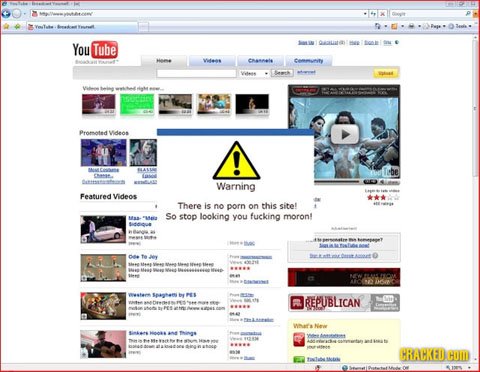
Task: Click the RSS feeds icon in command bar
Action: pyautogui.click(x=394, y=26)
